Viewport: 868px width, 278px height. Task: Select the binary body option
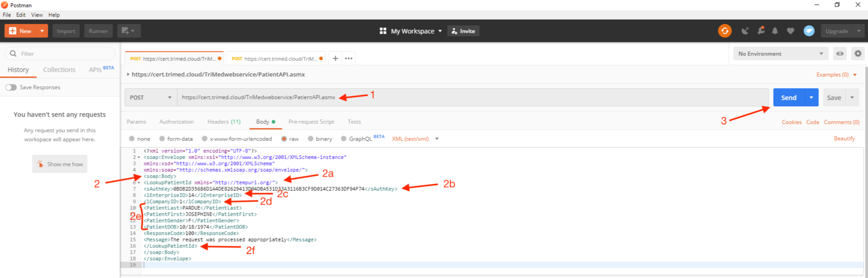320,139
